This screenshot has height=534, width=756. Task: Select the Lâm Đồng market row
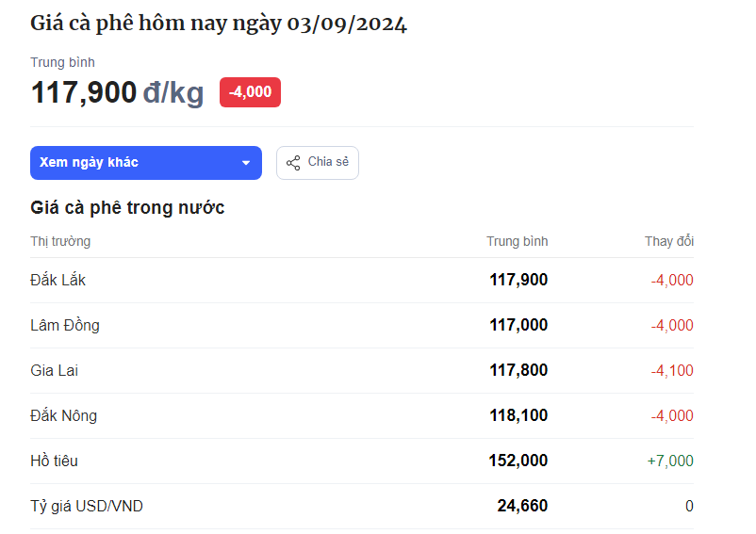pyautogui.click(x=362, y=326)
